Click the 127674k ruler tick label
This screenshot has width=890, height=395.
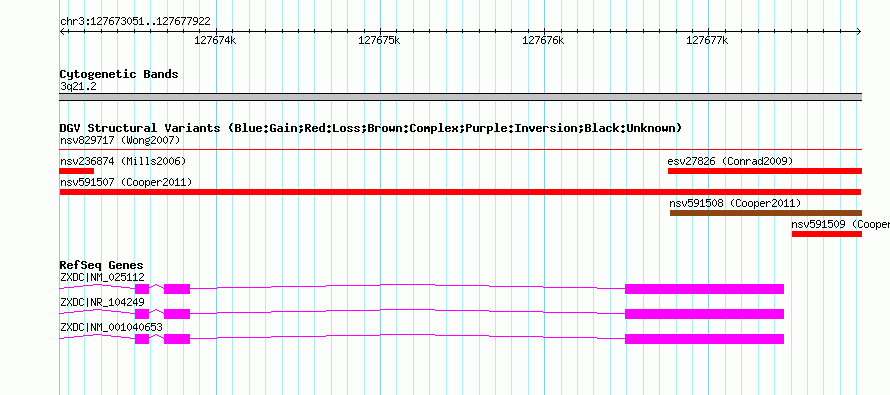point(215,40)
